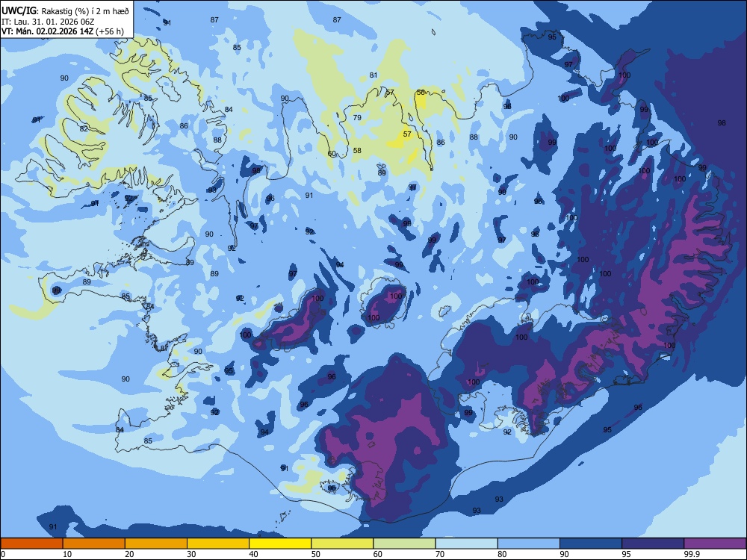The image size is (747, 560).
Task: Click the medium blue 80–90 legend swatch
Action: (x=529, y=544)
